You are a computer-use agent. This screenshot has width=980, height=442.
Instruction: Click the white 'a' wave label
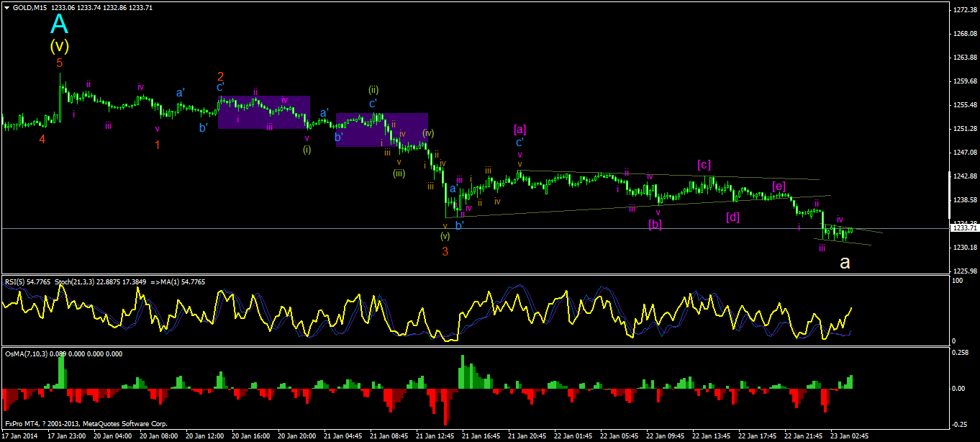click(845, 263)
